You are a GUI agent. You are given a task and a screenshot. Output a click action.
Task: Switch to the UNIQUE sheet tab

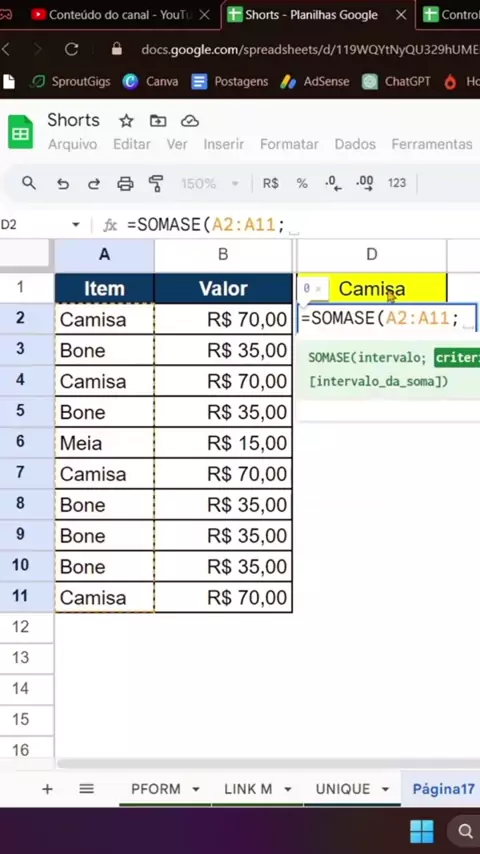343,789
